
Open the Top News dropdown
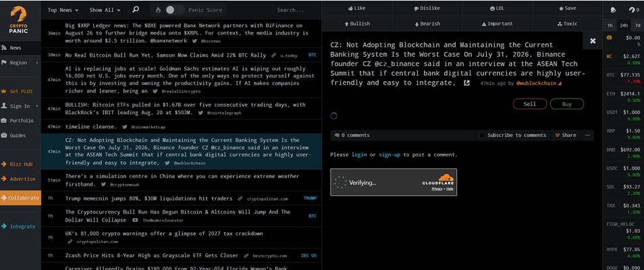tap(63, 10)
